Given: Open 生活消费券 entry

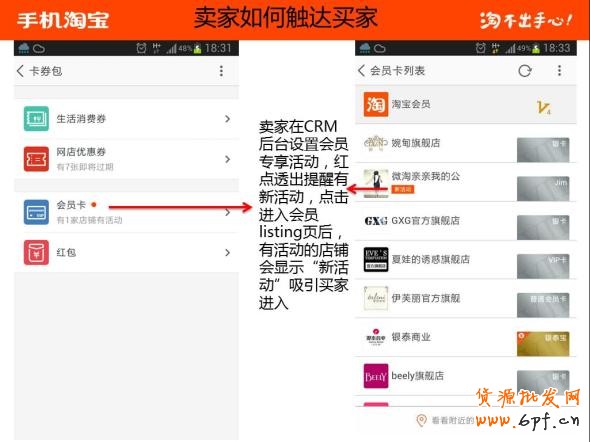Looking at the screenshot, I should tap(126, 119).
